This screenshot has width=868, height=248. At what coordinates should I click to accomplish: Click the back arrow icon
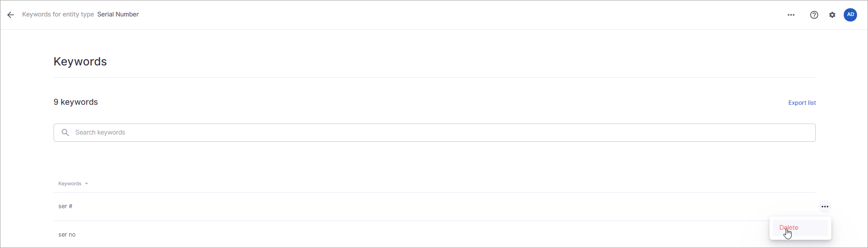pos(11,15)
